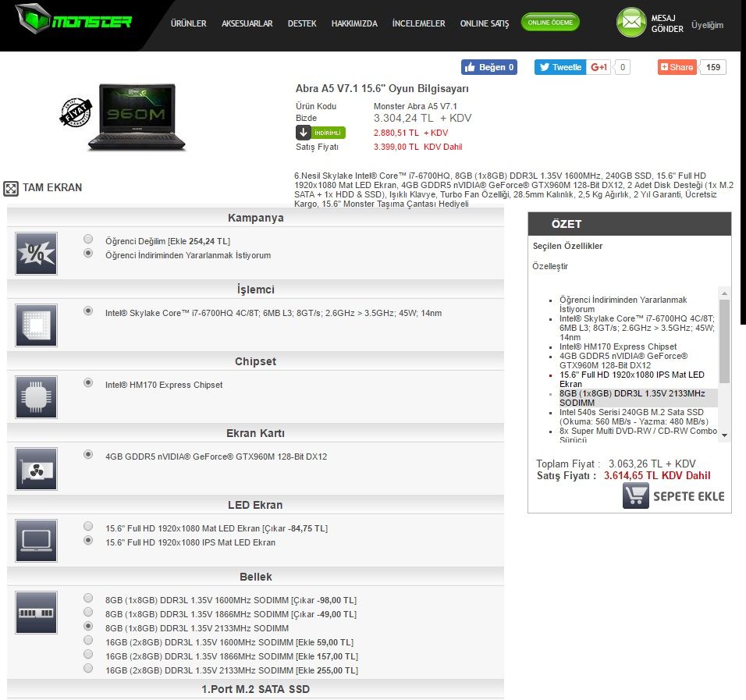Click the Ekran Kartı graphics card icon

36,469
